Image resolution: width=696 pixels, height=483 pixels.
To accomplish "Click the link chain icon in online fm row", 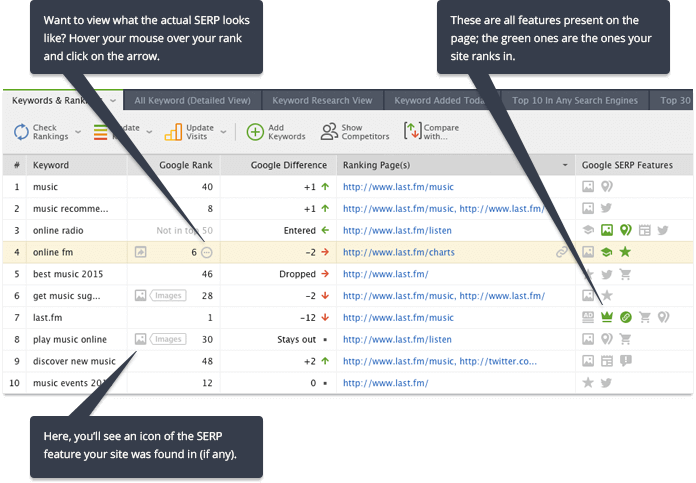I will 562,252.
